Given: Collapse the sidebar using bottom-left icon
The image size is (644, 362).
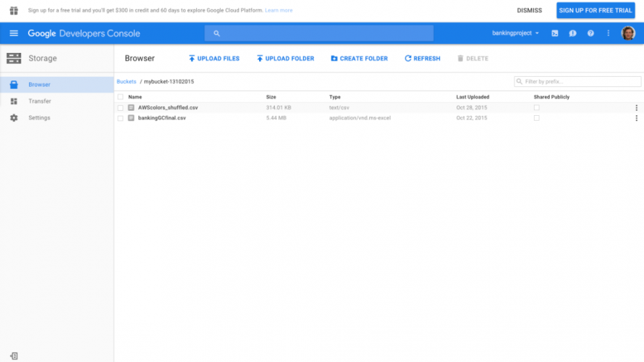Looking at the screenshot, I should point(14,355).
